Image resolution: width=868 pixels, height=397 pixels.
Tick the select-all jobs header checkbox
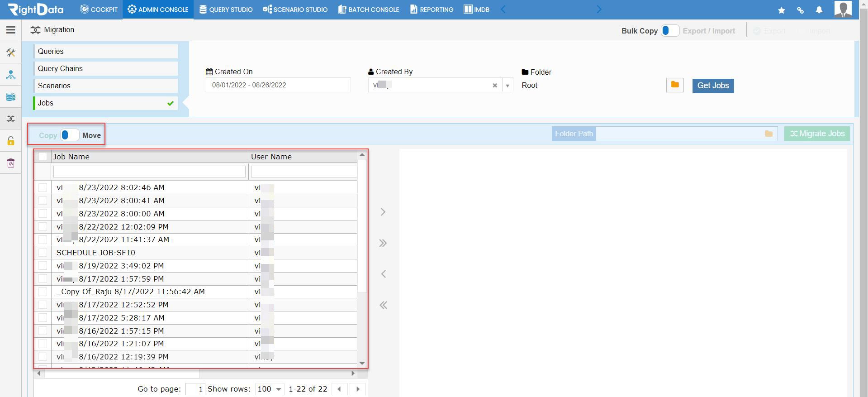[43, 157]
